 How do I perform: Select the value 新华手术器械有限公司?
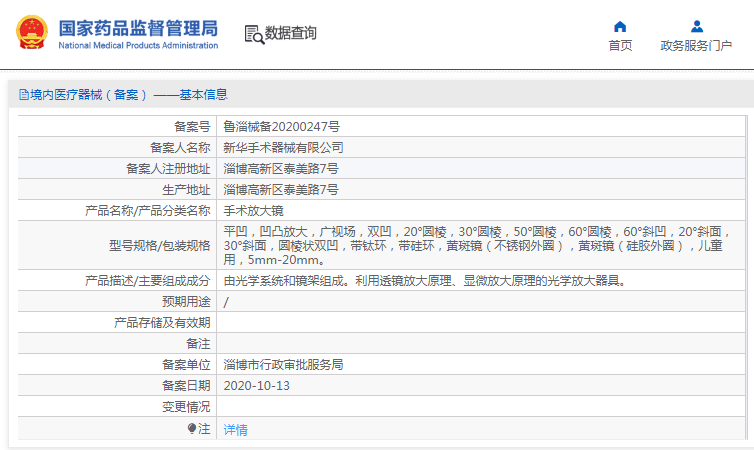(283, 148)
